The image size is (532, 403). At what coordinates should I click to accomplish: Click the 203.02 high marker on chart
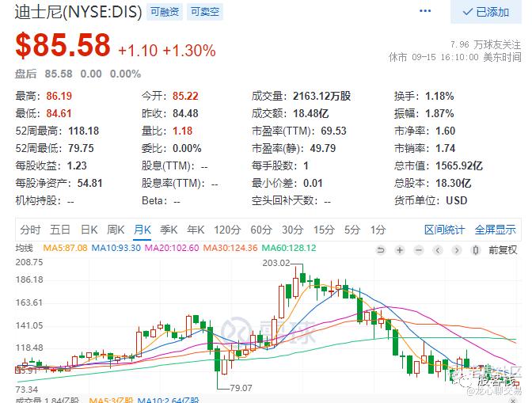[x=276, y=263]
